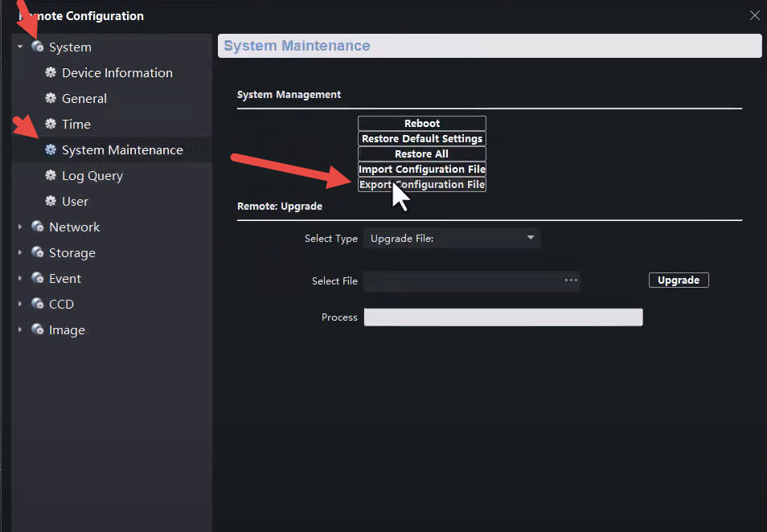767x532 pixels.
Task: Click the Storage category gear icon
Action: pos(37,253)
